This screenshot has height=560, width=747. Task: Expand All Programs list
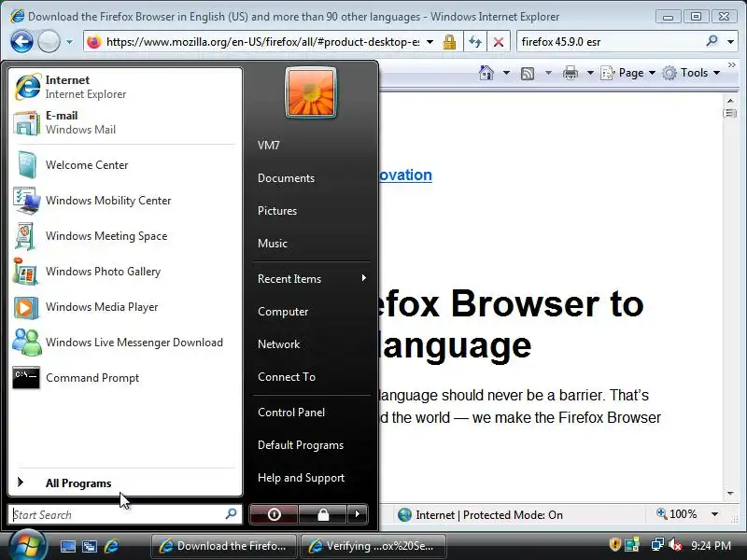click(x=125, y=483)
